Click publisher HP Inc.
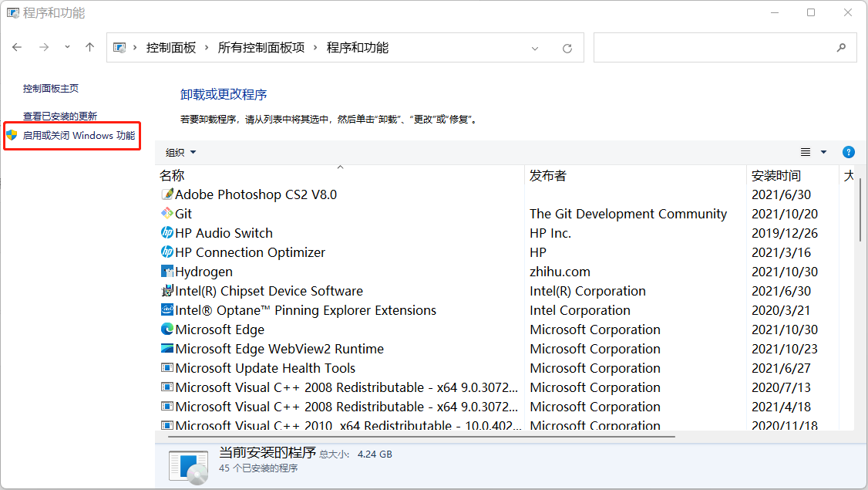 pyautogui.click(x=550, y=233)
